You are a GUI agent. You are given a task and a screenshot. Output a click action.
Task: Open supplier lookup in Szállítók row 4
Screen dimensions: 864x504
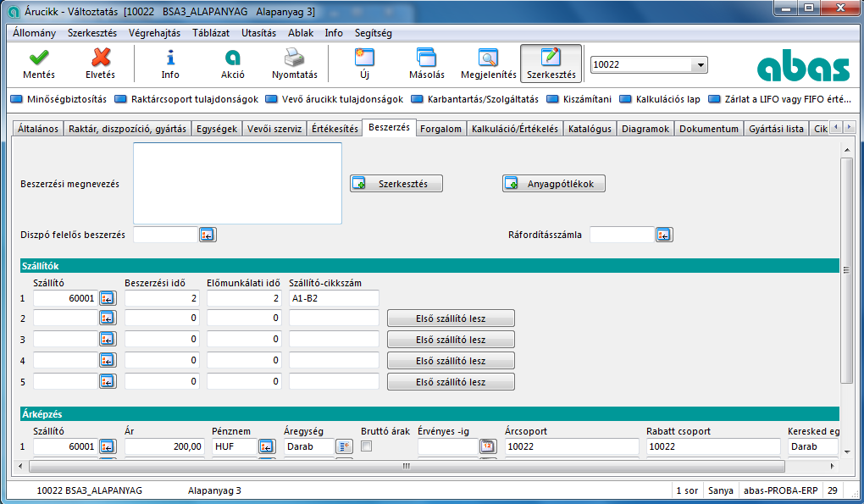click(108, 360)
